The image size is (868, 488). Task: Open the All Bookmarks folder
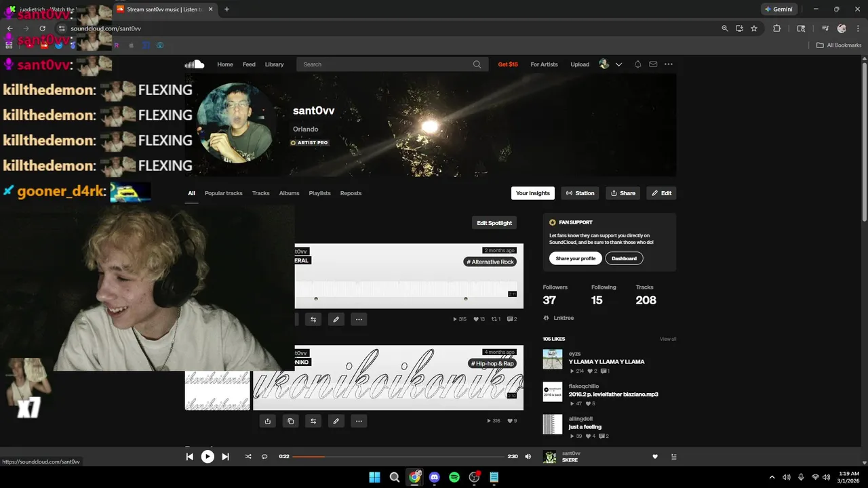tap(839, 45)
